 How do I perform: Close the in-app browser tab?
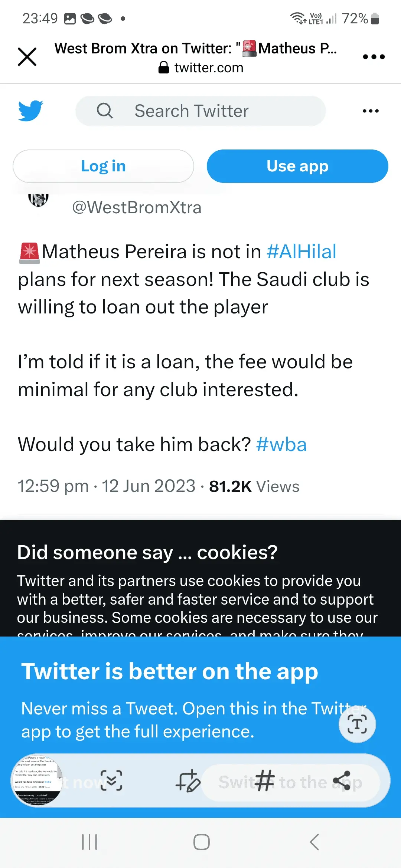(27, 57)
